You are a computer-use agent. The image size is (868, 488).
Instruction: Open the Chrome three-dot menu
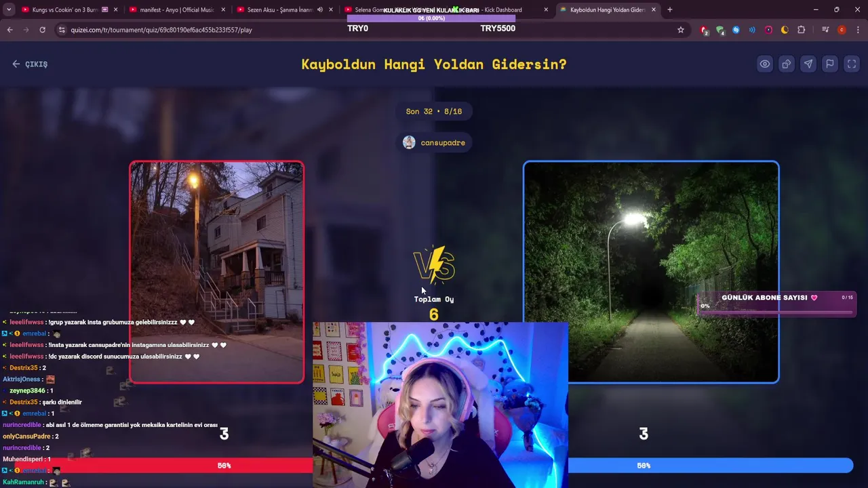[858, 30]
